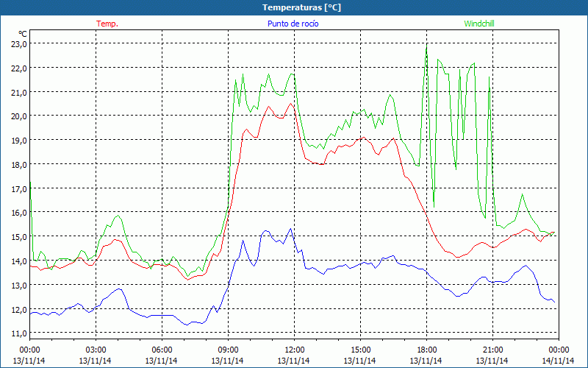This screenshot has height=368, width=588.
Task: Click the '°C' unit label above y-axis
Action: click(x=23, y=33)
